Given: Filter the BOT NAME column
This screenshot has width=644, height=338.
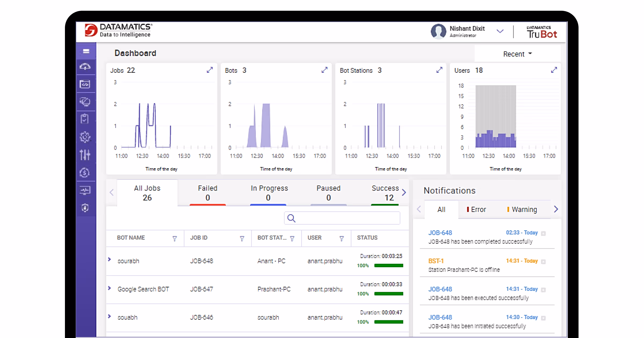Looking at the screenshot, I should [175, 238].
